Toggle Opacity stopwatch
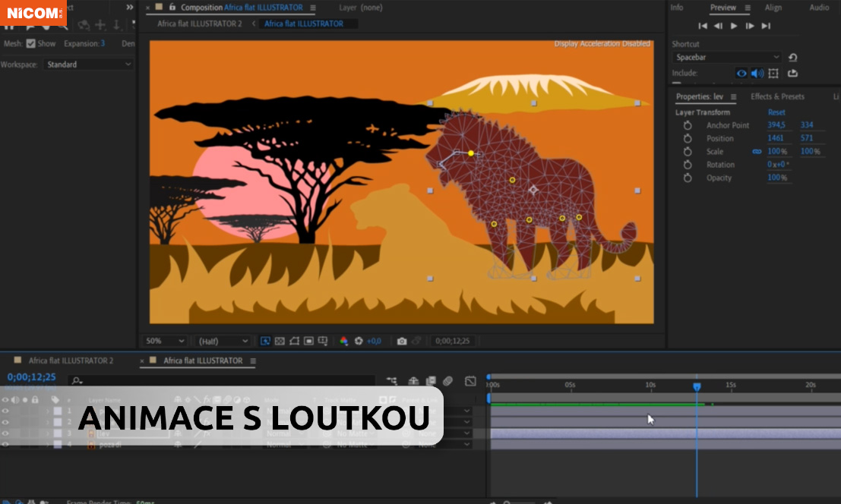The image size is (841, 504). [x=688, y=178]
